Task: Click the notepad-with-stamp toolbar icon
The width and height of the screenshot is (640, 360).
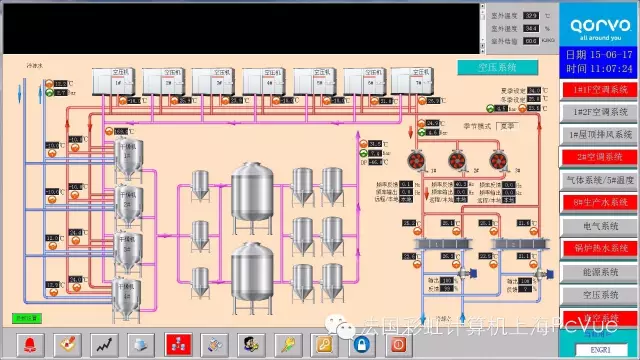Action: click(x=68, y=345)
